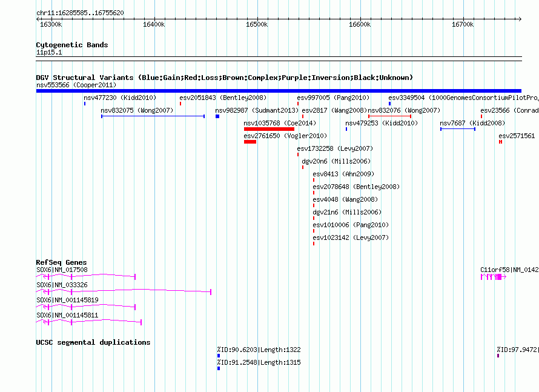
Task: Select the SOX6|NM_017508 gene glyph
Action: coord(86,276)
